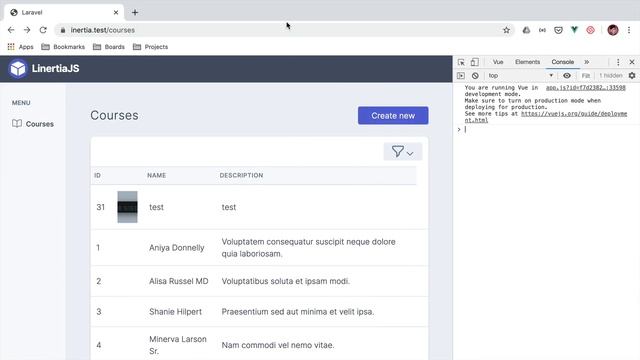Viewport: 640px width, 360px height.
Task: Focus the console Filter field
Action: [586, 76]
